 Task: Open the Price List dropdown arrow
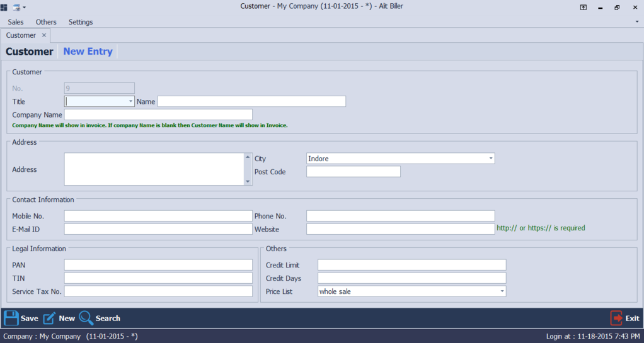coord(502,291)
